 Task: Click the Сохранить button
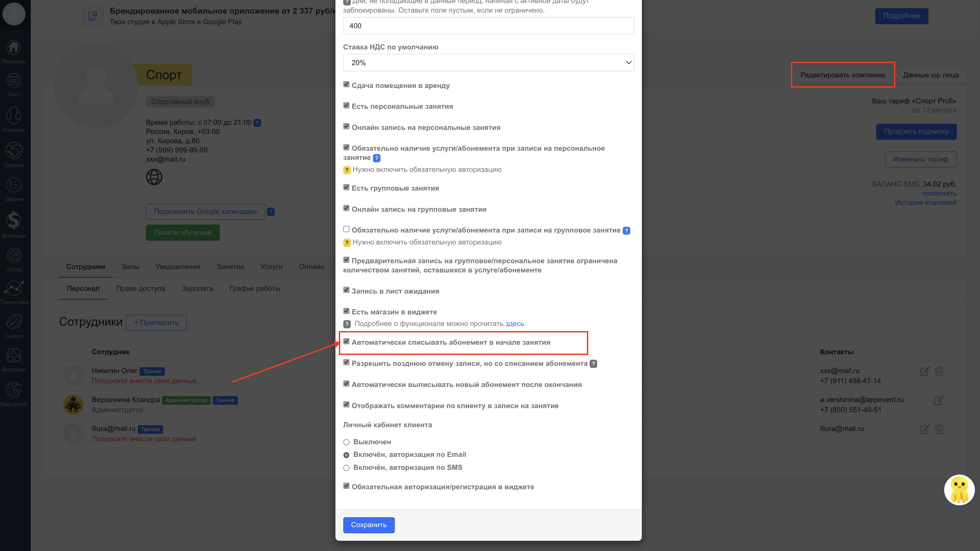click(368, 525)
